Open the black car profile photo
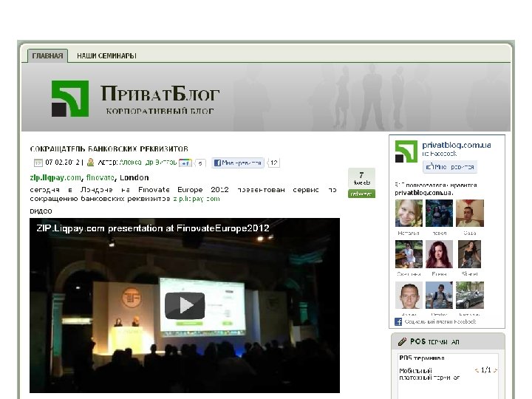Screen dimensions: 532x399 click(x=470, y=295)
